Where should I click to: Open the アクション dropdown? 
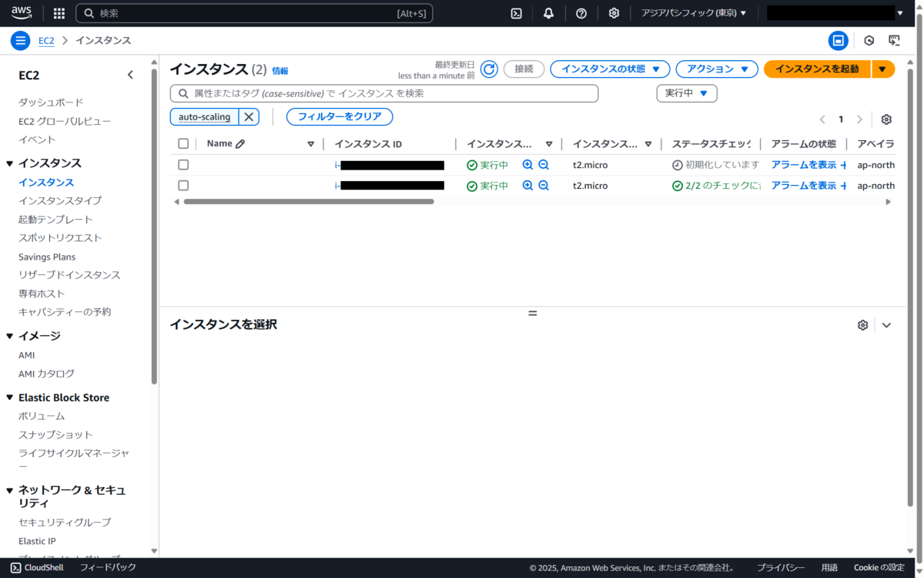717,69
